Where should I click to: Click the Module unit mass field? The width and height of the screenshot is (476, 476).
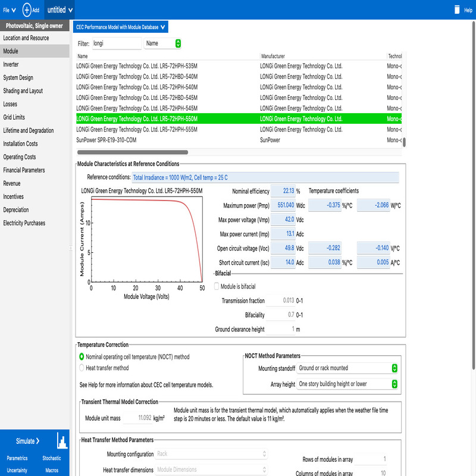pyautogui.click(x=137, y=418)
